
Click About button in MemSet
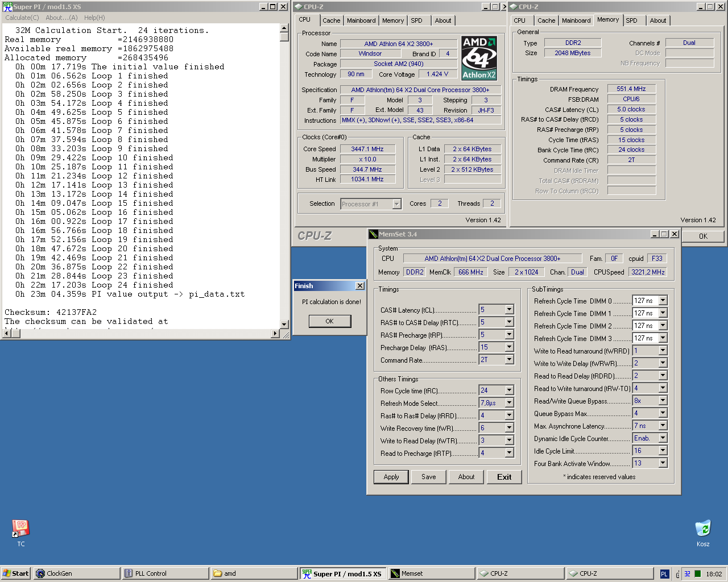pyautogui.click(x=466, y=477)
